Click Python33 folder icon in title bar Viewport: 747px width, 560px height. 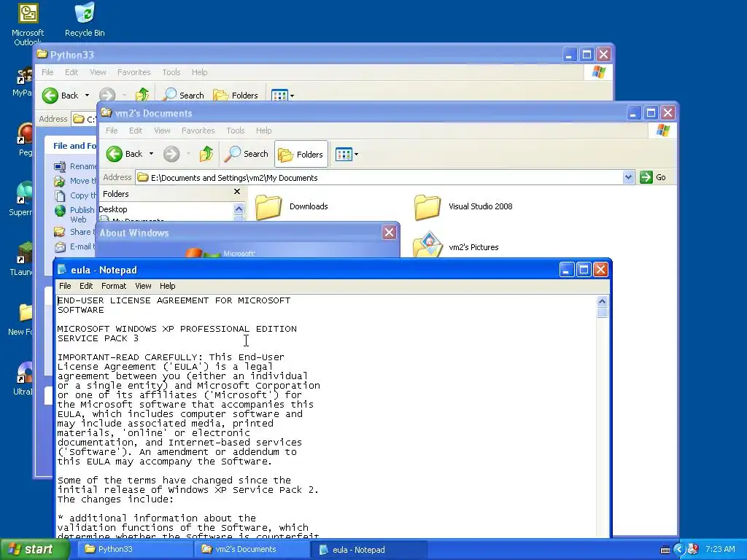(x=42, y=54)
